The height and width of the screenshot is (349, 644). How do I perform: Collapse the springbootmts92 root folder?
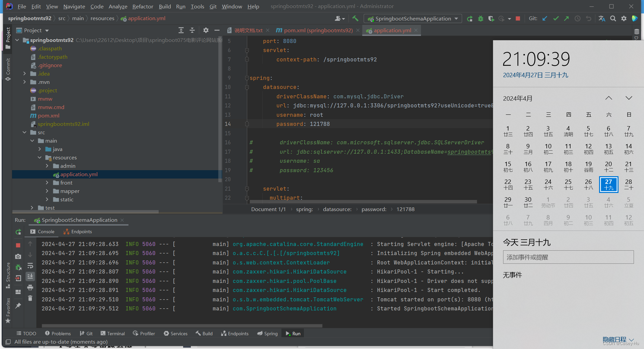pyautogui.click(x=17, y=40)
